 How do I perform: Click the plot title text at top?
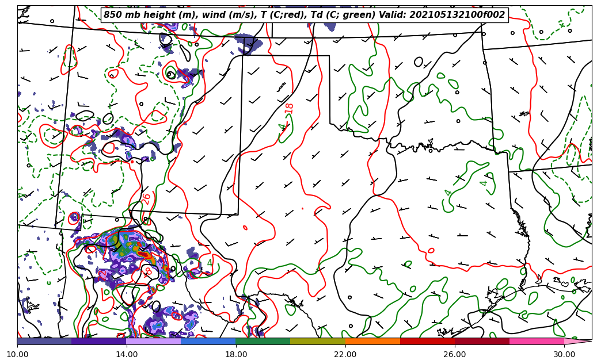(304, 15)
